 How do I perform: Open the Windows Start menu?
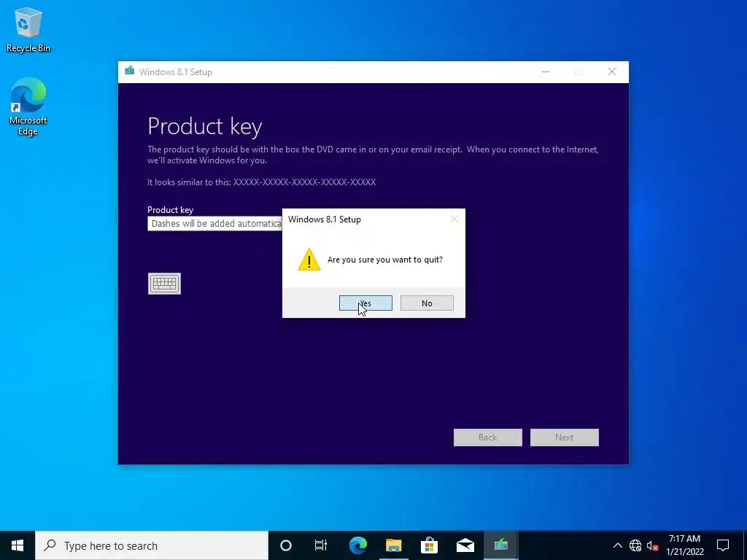coord(18,545)
